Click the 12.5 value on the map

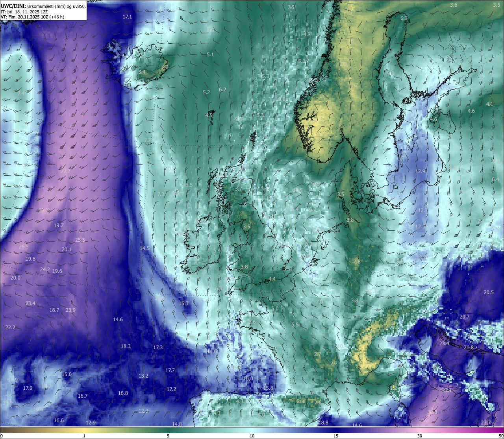420,227
